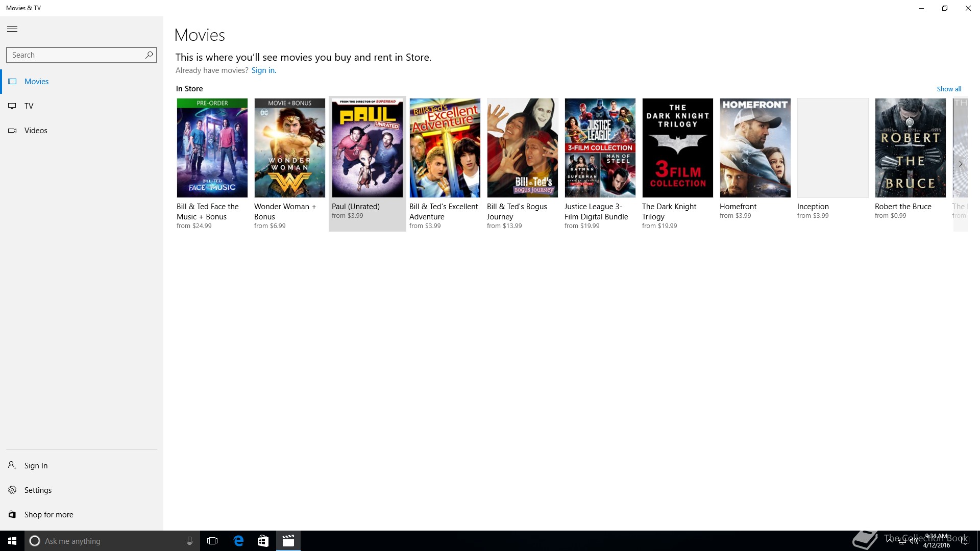Open Bill & Ted's Bogus Journey poster

click(523, 148)
